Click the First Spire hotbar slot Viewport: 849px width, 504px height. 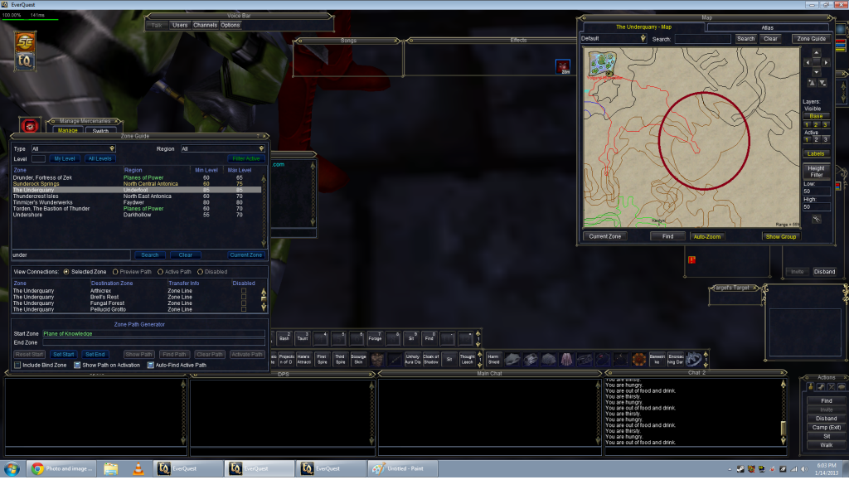(323, 359)
